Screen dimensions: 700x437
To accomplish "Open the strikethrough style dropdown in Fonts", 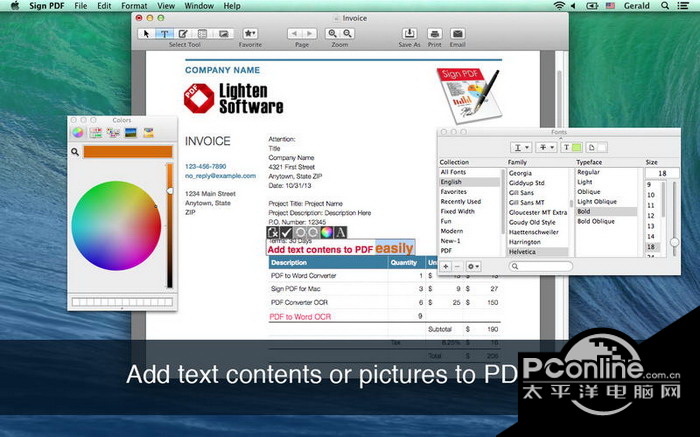I will coord(546,147).
